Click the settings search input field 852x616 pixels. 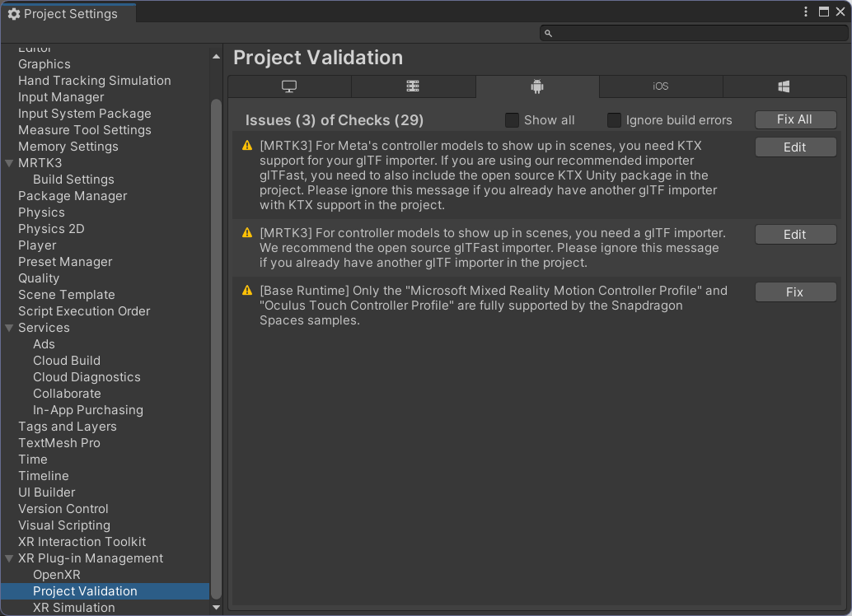coord(694,34)
